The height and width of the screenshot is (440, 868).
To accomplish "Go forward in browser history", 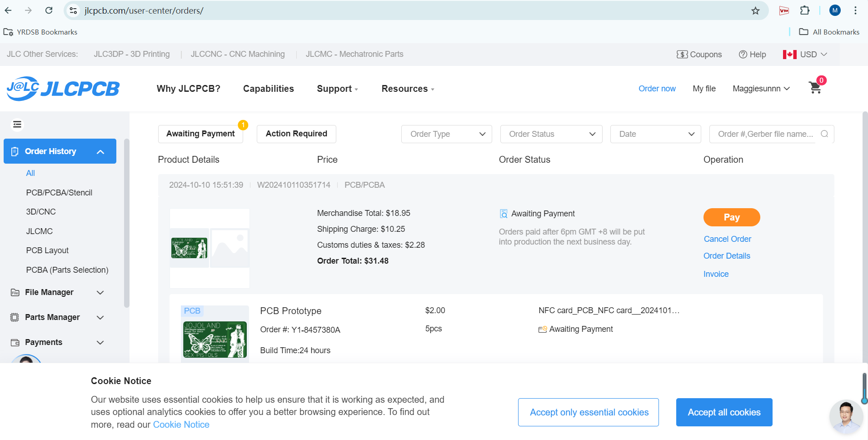I will pos(29,10).
